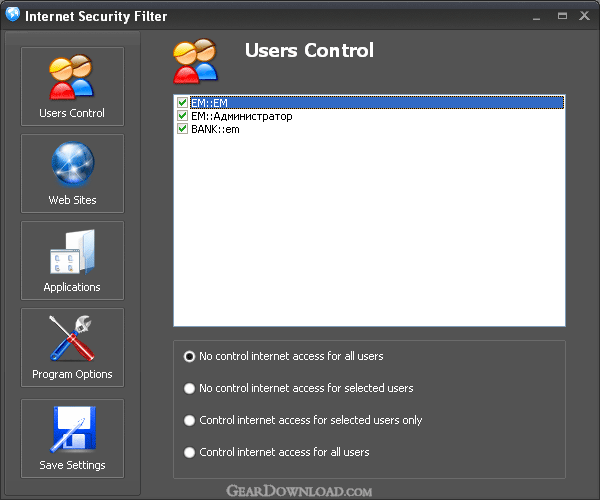This screenshot has height=500, width=600.
Task: Open the Web Sites globe icon
Action: [x=72, y=164]
